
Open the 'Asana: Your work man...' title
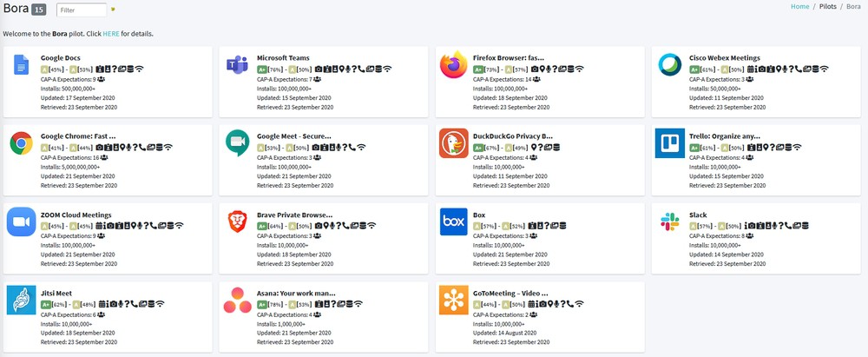[x=296, y=294]
